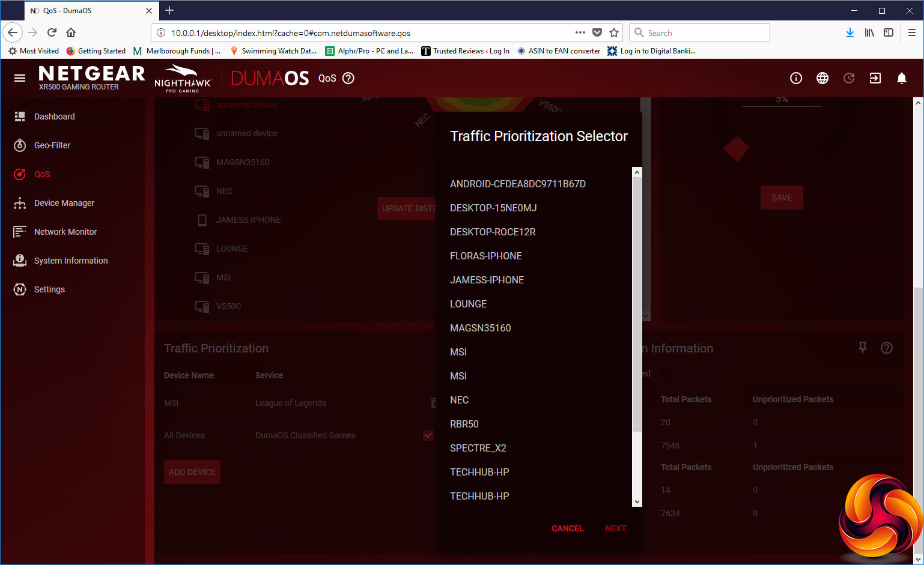Log out using the exit icon
Screen dimensions: 924x565
[x=875, y=78]
